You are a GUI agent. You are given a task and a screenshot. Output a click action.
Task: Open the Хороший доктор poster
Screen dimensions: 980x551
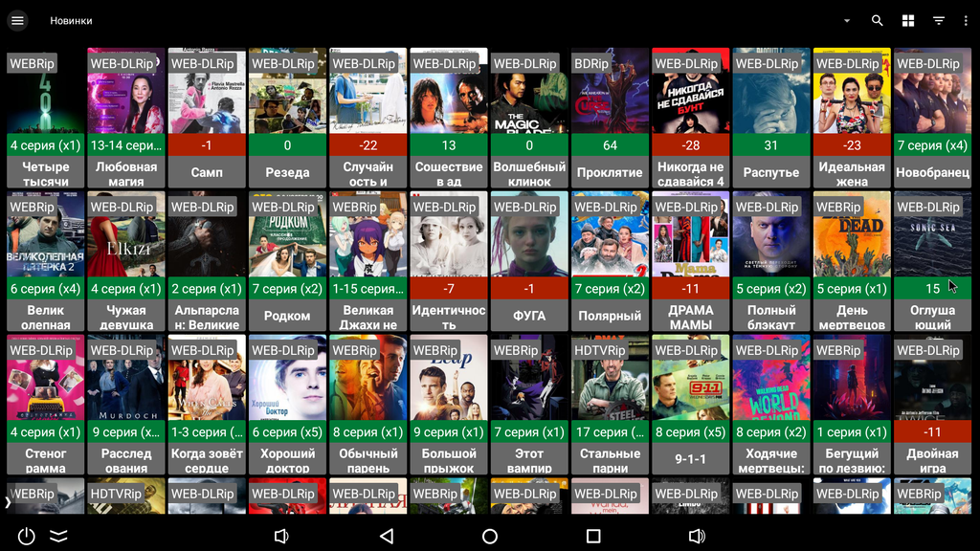[287, 377]
